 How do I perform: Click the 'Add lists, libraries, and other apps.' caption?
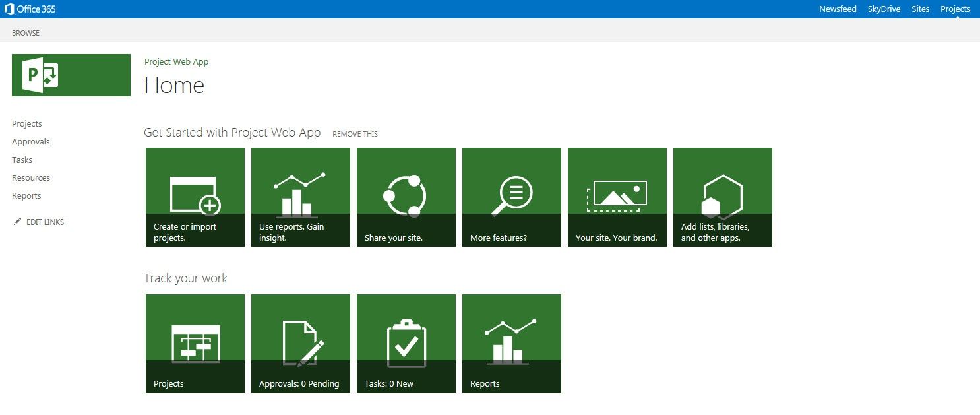[715, 232]
